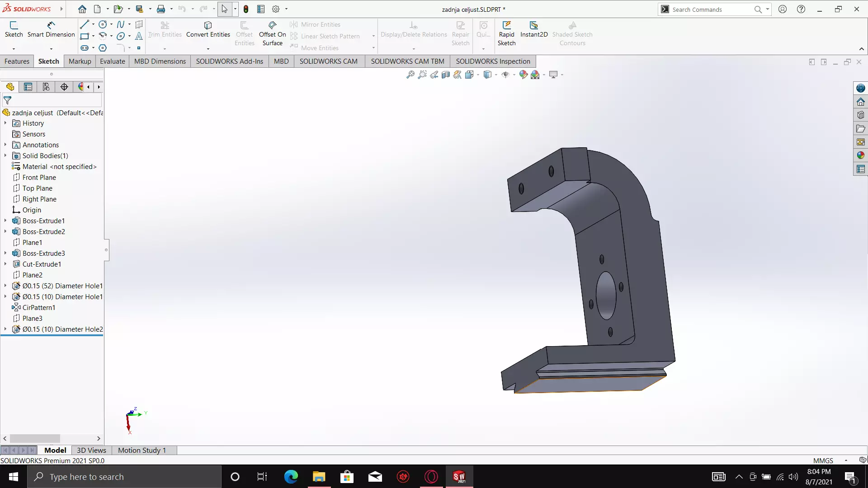
Task: Open the PropertyManager tab
Action: click(28, 87)
